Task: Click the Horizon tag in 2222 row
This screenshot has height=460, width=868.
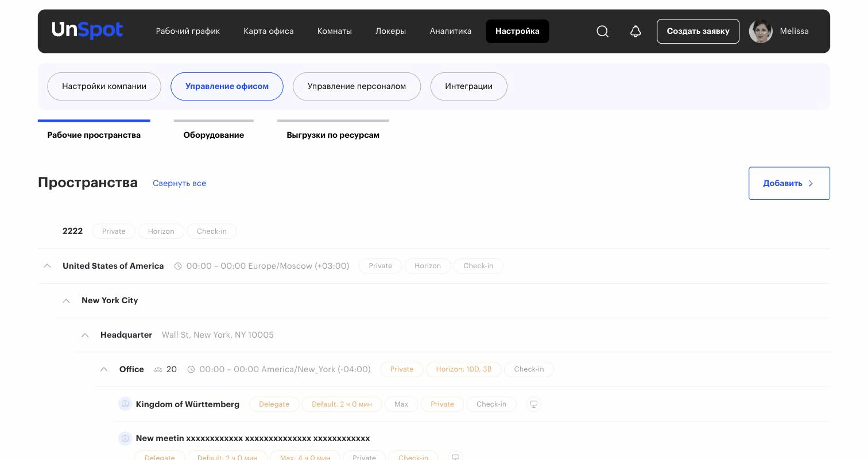Action: 161,231
